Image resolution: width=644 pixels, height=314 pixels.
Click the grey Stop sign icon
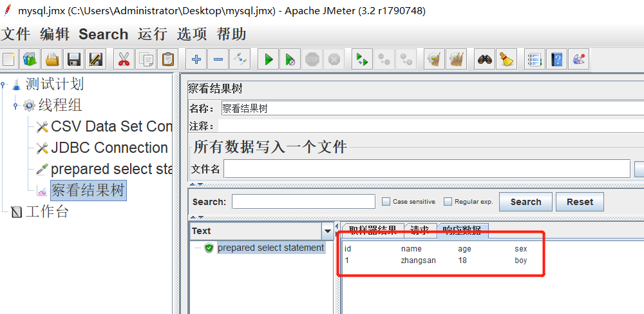(x=312, y=59)
